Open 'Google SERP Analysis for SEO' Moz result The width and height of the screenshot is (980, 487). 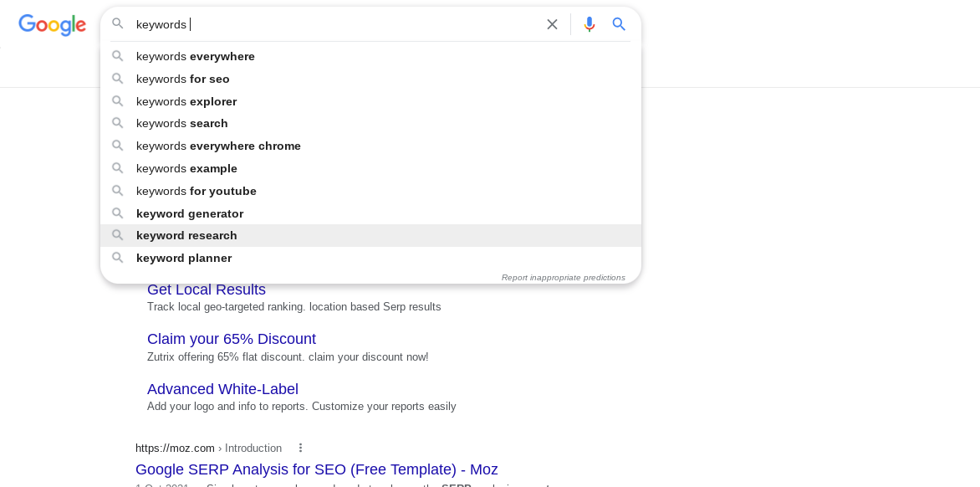(316, 469)
